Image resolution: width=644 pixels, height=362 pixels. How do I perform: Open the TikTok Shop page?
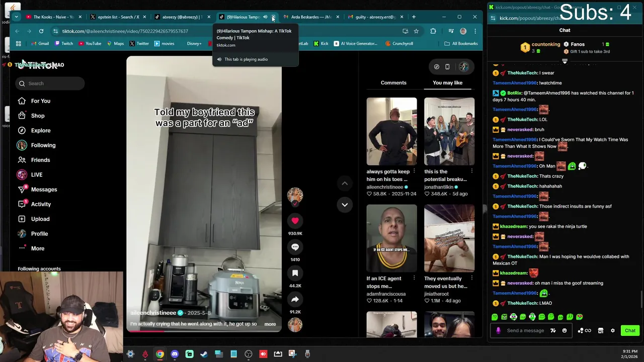pos(31,116)
